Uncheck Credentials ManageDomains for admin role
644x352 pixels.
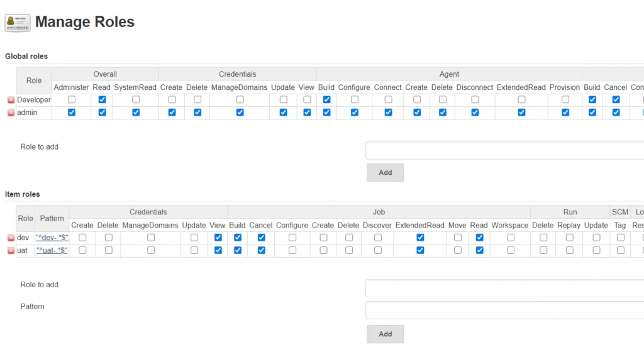click(240, 112)
